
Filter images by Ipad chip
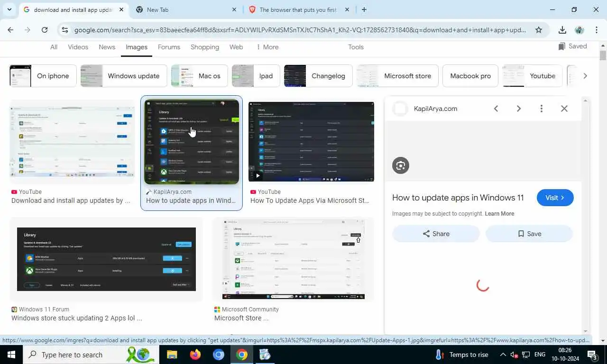256,76
